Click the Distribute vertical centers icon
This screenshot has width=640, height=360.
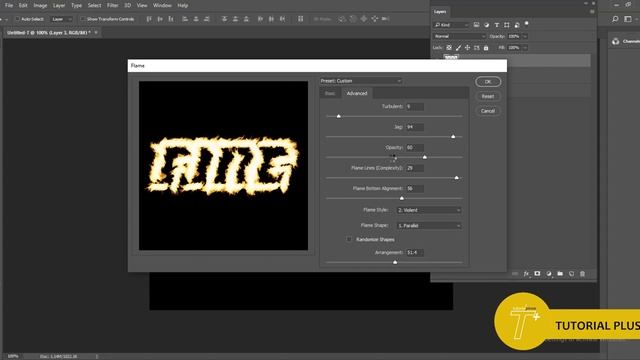tap(235, 19)
